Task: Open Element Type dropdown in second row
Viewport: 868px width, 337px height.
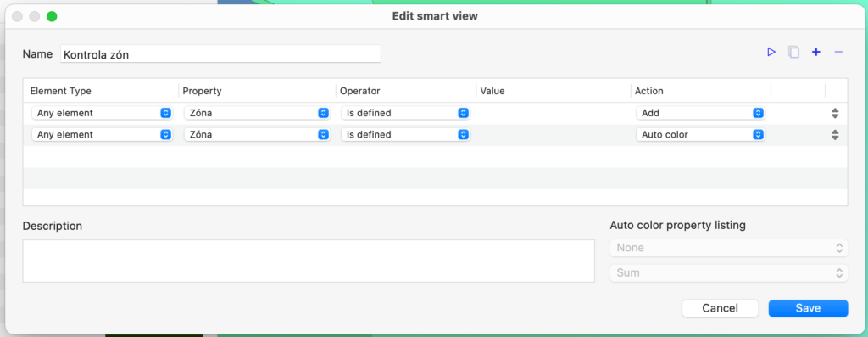Action: [x=102, y=135]
